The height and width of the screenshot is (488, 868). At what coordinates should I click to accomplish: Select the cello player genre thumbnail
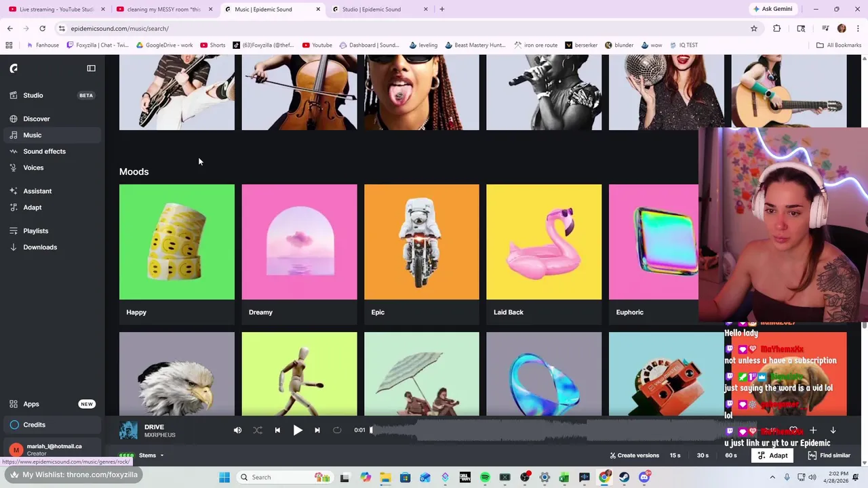coord(299,92)
